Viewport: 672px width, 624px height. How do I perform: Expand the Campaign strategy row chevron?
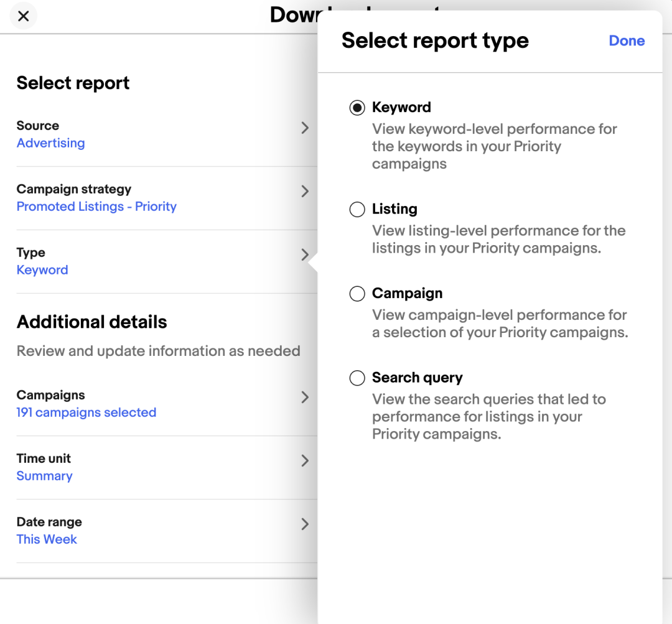coord(305,192)
